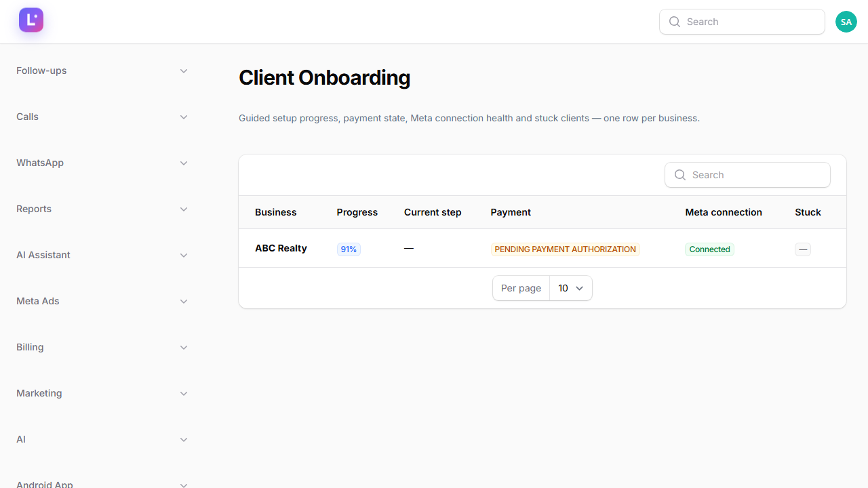
Task: Open the Android App sidebar menu
Action: click(102, 484)
